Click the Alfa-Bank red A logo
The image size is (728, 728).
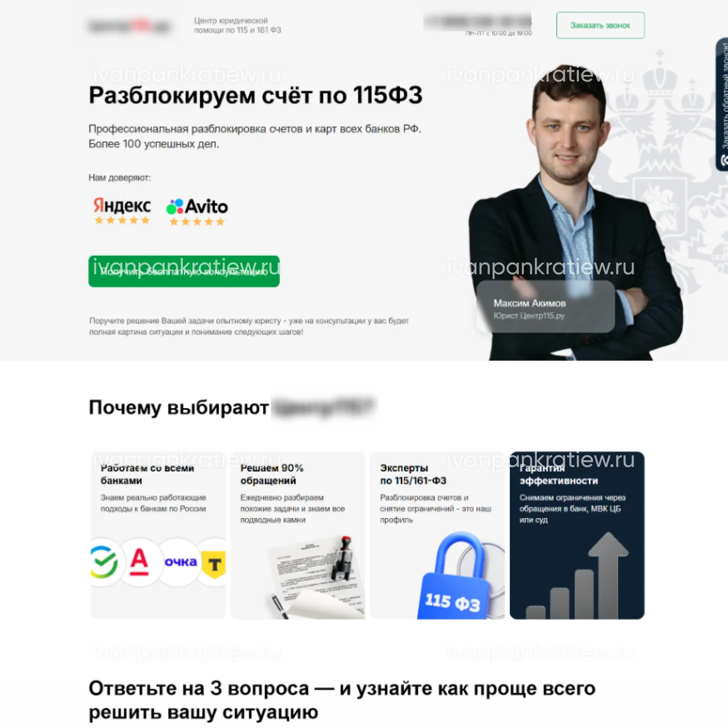139,562
